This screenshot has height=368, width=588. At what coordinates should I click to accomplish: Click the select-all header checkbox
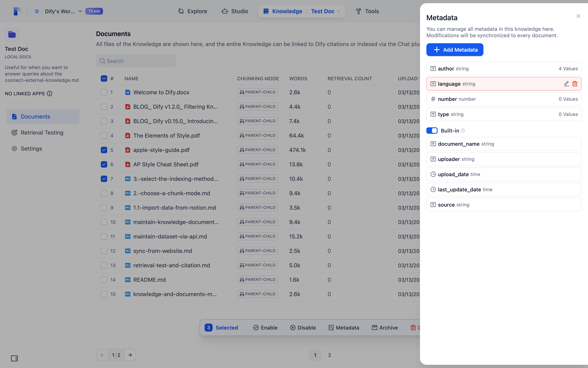pyautogui.click(x=104, y=79)
